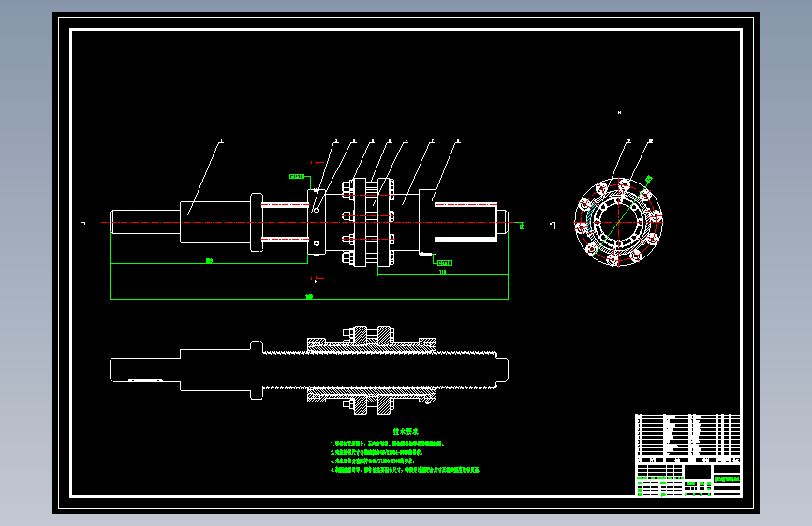Click the section cut bracket at the shaft's left end
This screenshot has height=526, width=812.
click(x=82, y=226)
